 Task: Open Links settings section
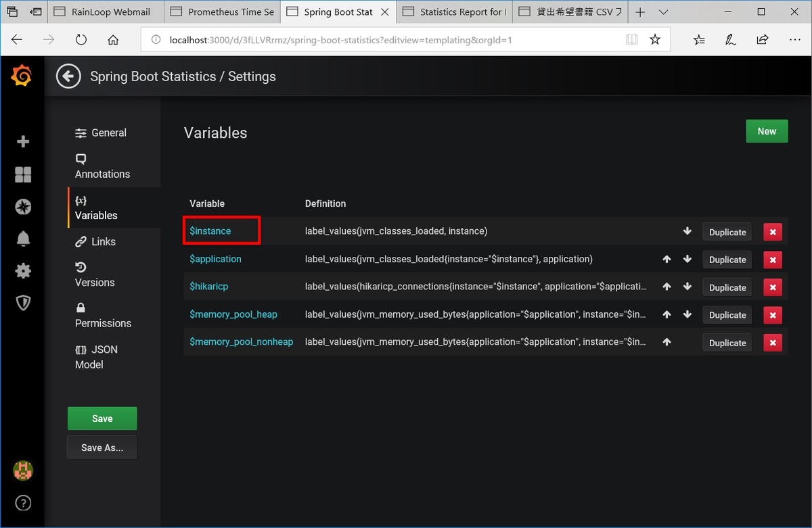[95, 241]
